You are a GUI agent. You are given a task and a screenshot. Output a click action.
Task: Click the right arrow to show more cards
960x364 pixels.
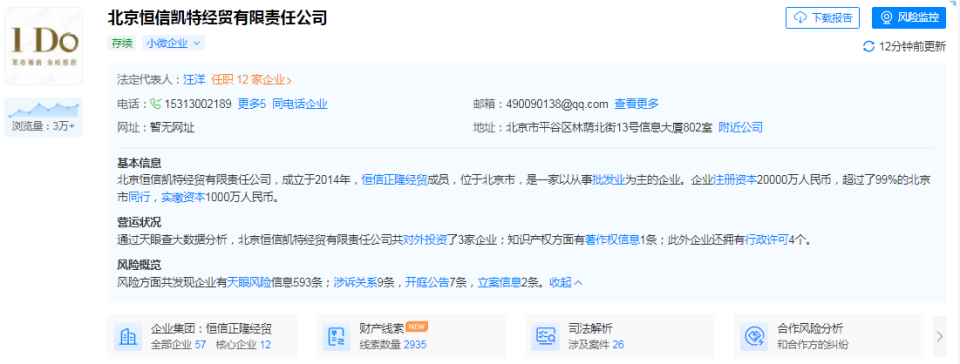click(x=940, y=336)
